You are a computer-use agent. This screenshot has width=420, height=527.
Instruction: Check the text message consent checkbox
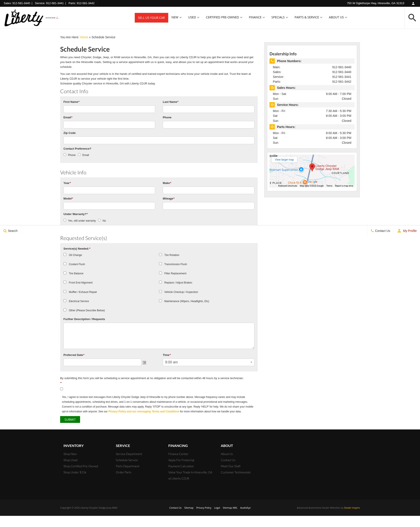pyautogui.click(x=62, y=389)
